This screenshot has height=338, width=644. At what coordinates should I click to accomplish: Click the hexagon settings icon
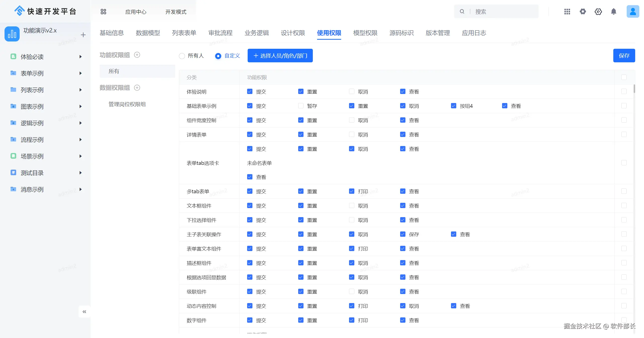[598, 12]
